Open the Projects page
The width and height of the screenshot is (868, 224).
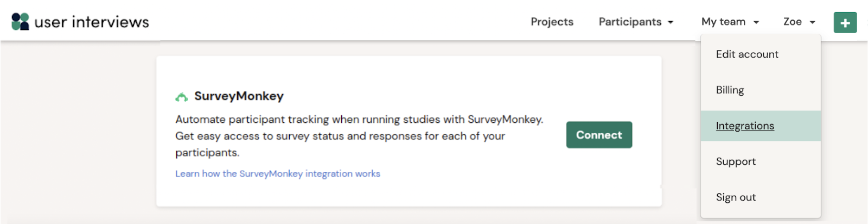click(552, 22)
